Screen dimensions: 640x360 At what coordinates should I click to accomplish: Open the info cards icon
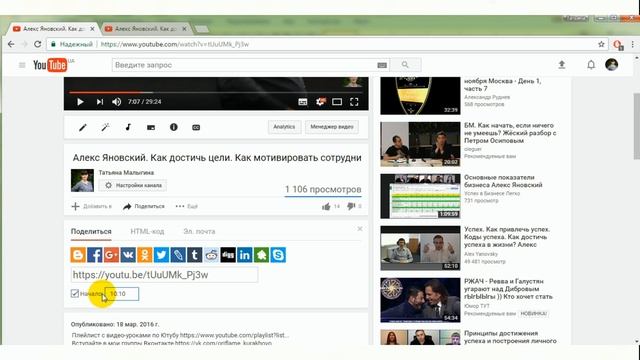point(173,127)
